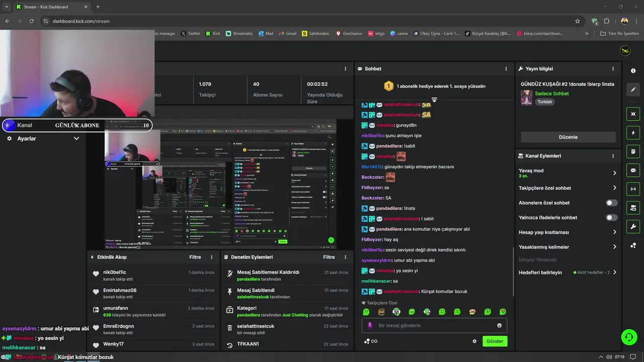The width and height of the screenshot is (644, 362).
Task: Click the chat points bubbles icon
Action: (367, 341)
